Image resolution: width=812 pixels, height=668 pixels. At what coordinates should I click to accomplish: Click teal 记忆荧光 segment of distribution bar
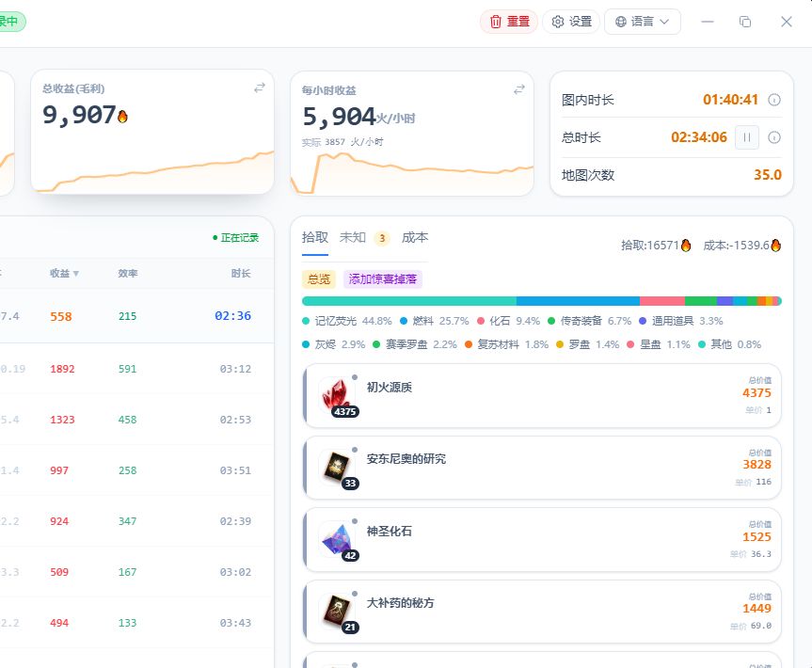click(x=409, y=301)
